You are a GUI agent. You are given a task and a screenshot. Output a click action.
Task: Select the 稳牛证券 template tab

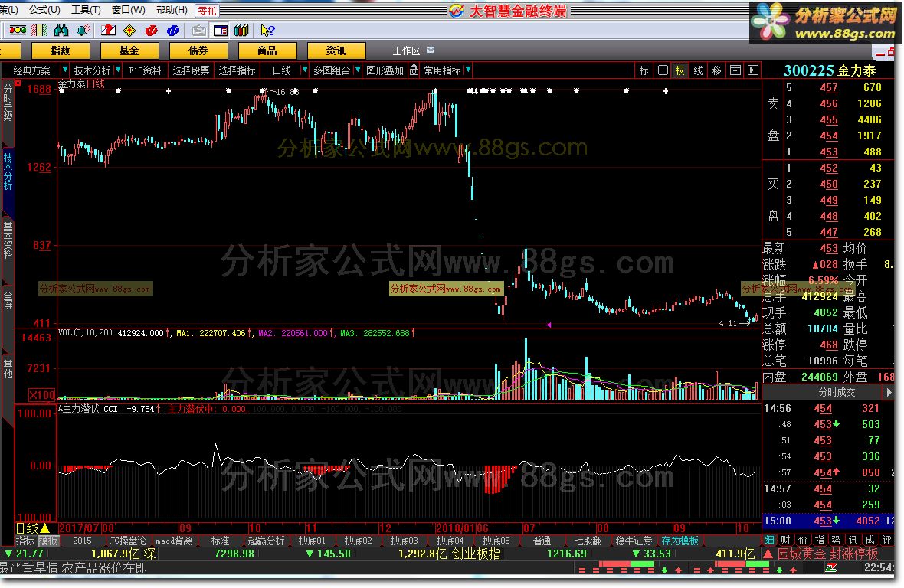634,541
